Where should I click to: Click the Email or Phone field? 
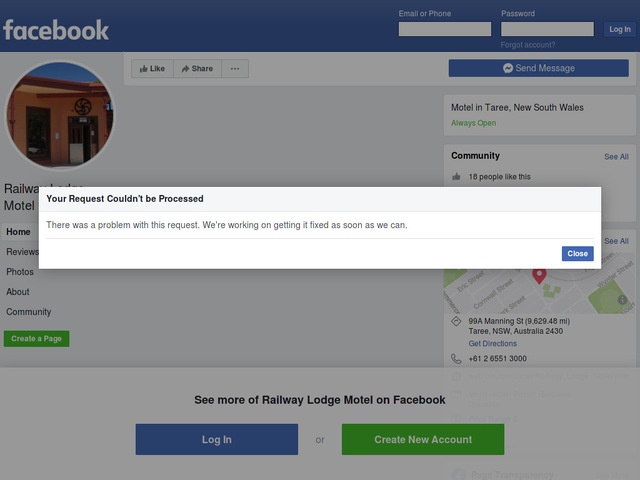pyautogui.click(x=445, y=29)
